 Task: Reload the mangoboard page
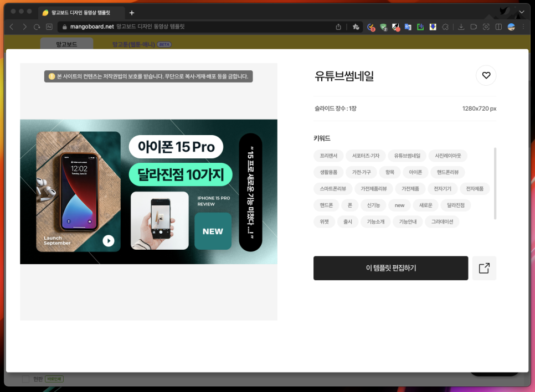(x=37, y=27)
